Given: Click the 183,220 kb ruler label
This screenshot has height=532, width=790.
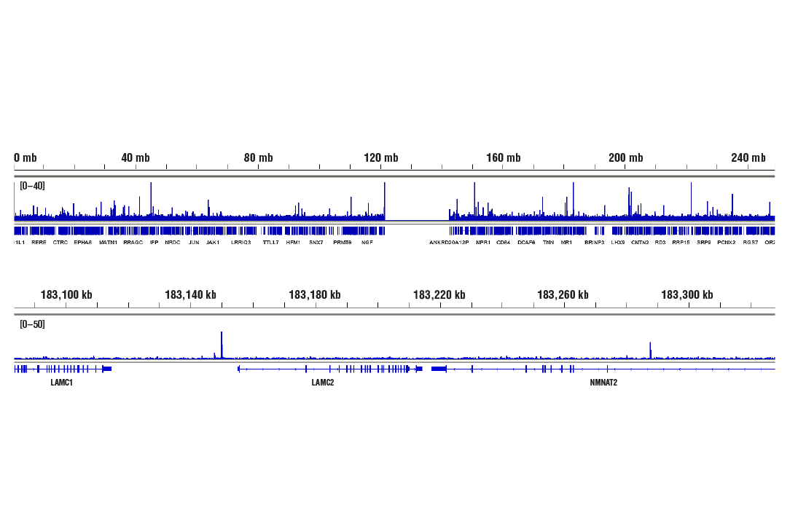Looking at the screenshot, I should tap(439, 294).
